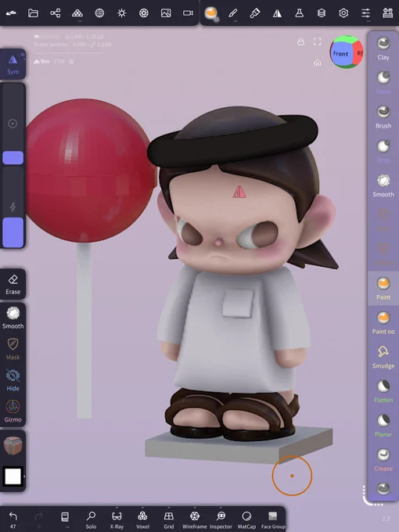
Task: Select the Smooth tool in right panel
Action: click(383, 185)
